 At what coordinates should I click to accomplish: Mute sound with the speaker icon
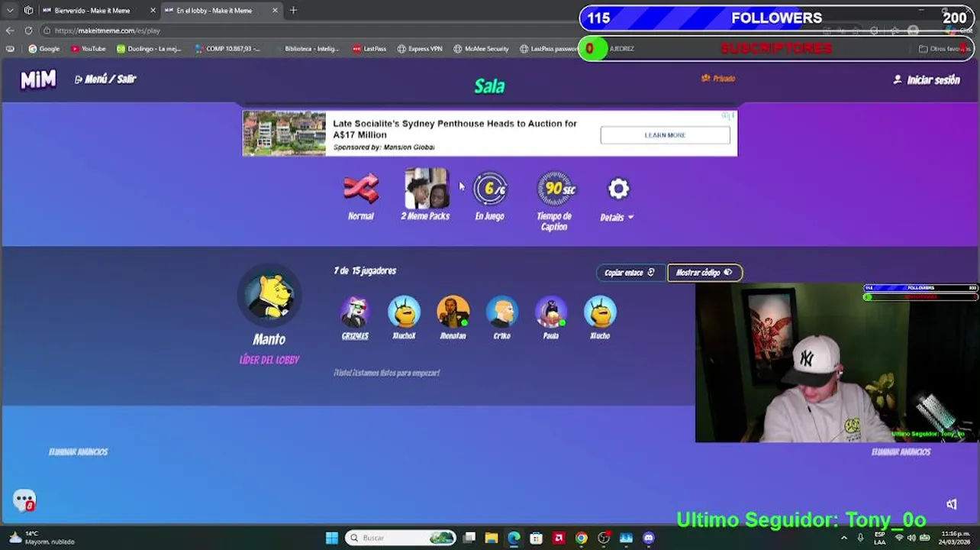pos(952,504)
